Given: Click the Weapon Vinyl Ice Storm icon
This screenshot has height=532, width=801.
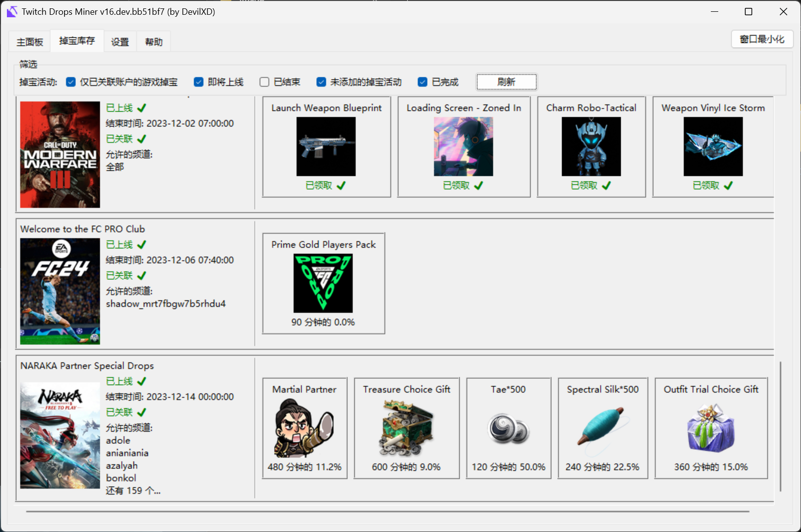Looking at the screenshot, I should (x=713, y=146).
